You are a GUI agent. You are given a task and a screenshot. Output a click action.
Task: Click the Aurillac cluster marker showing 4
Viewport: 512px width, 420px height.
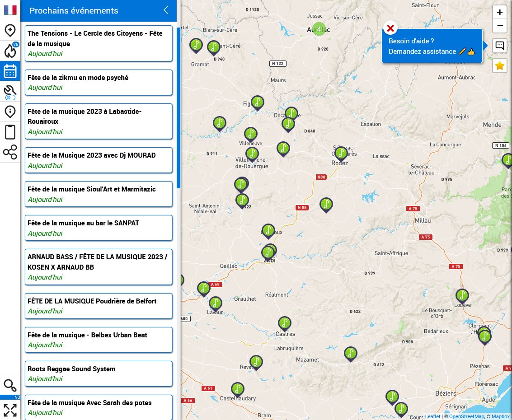pyautogui.click(x=319, y=29)
